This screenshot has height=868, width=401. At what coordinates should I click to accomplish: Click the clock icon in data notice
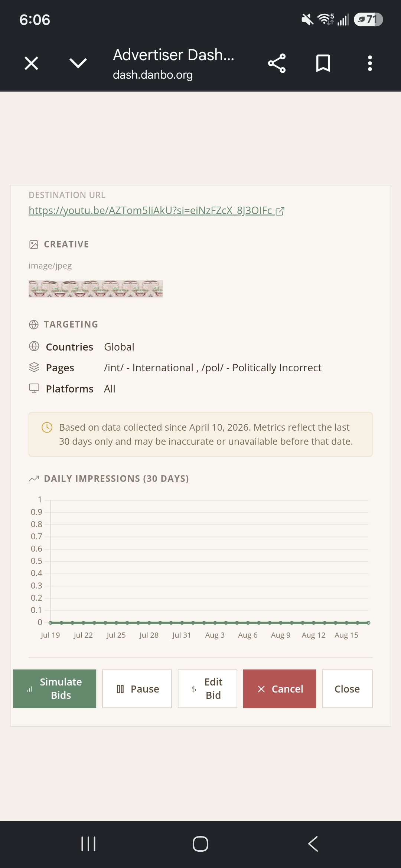click(47, 427)
